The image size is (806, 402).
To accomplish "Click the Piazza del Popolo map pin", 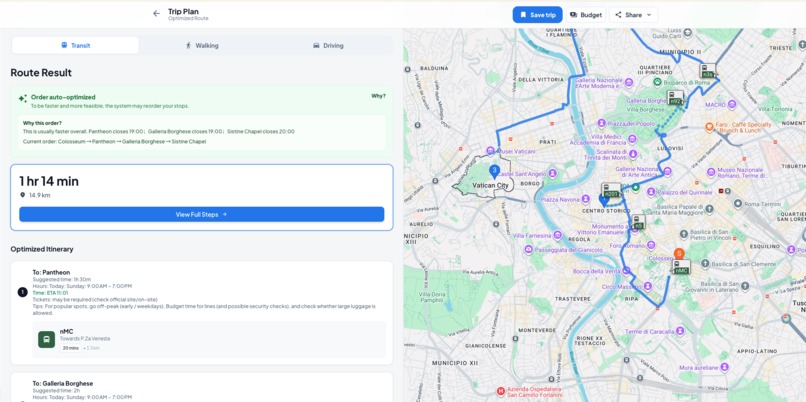I will pyautogui.click(x=601, y=123).
